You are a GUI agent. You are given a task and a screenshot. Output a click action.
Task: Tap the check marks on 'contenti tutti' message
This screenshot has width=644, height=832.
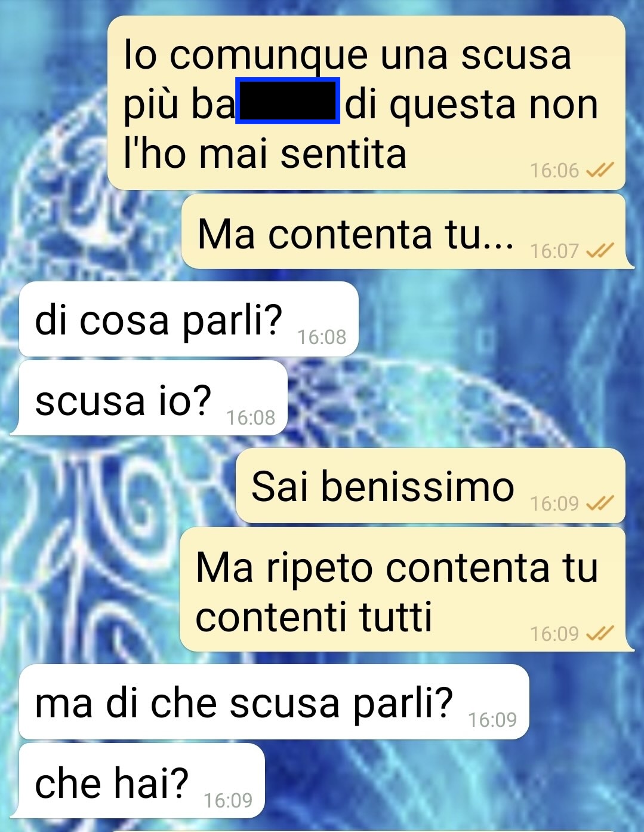point(600,633)
